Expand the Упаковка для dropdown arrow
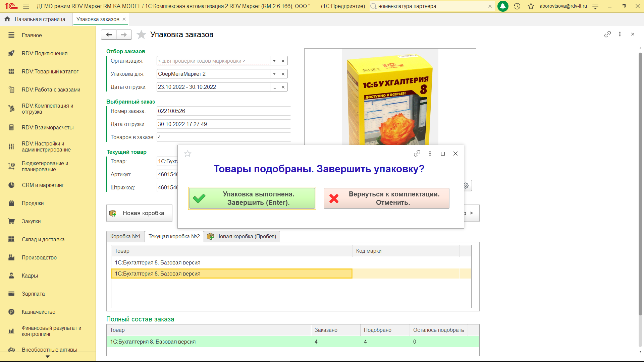The height and width of the screenshot is (362, 644). point(274,74)
